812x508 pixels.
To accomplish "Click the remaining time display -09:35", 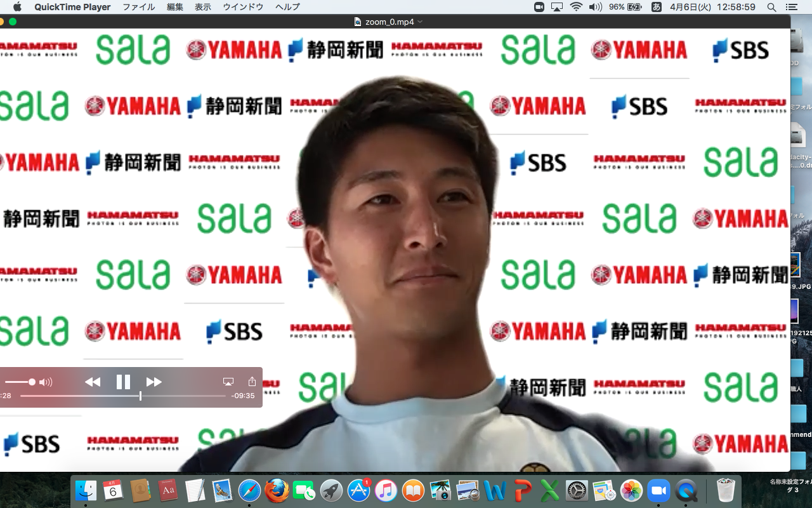I will tap(243, 396).
